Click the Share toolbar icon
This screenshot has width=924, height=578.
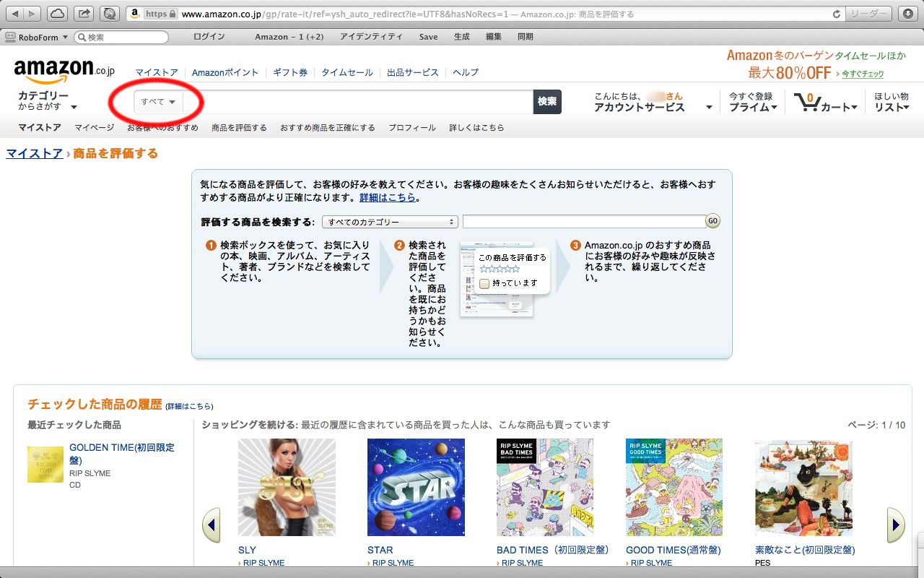point(84,13)
